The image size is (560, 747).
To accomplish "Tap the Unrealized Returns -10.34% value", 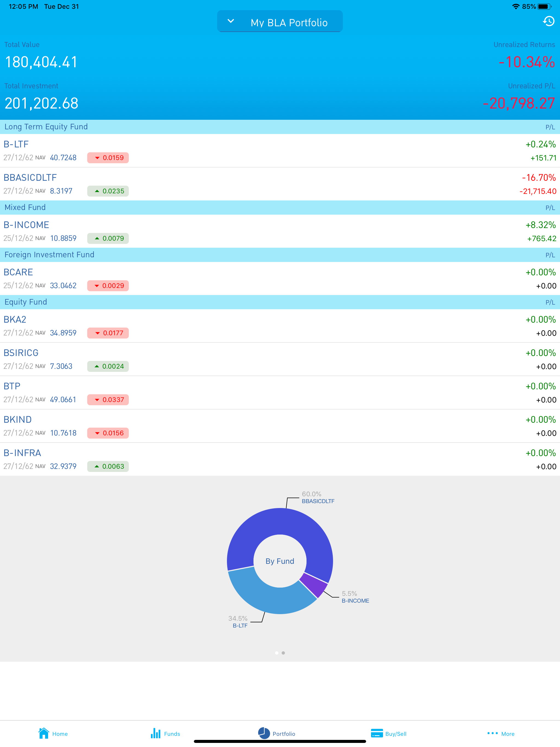I will pos(527,62).
